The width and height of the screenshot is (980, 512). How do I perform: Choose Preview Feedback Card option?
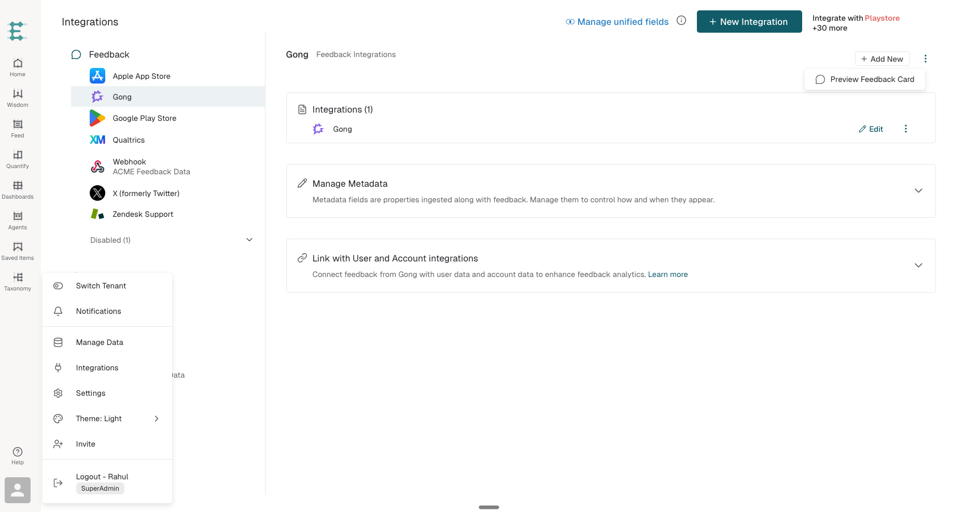tap(865, 79)
